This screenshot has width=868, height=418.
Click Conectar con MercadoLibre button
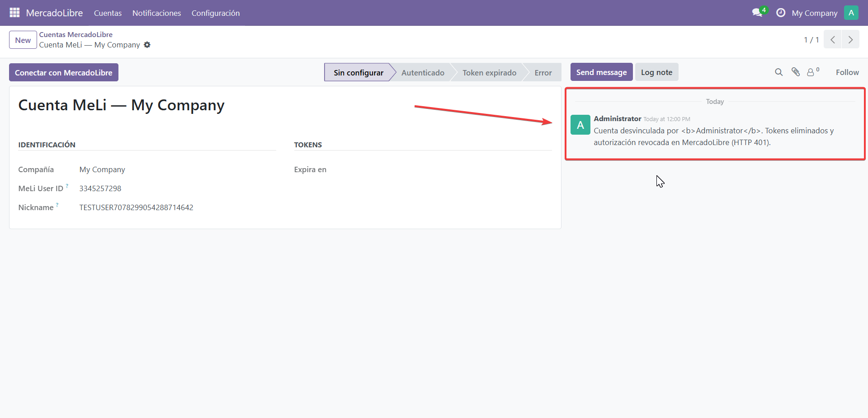coord(64,72)
